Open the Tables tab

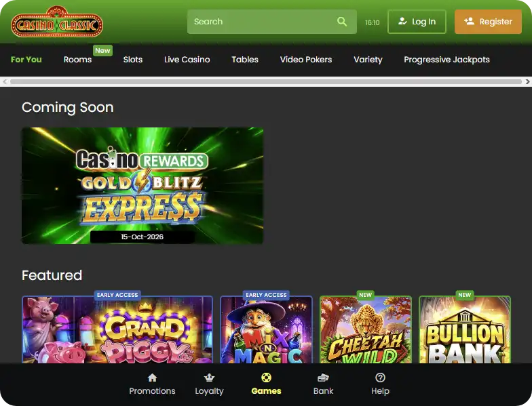[245, 60]
